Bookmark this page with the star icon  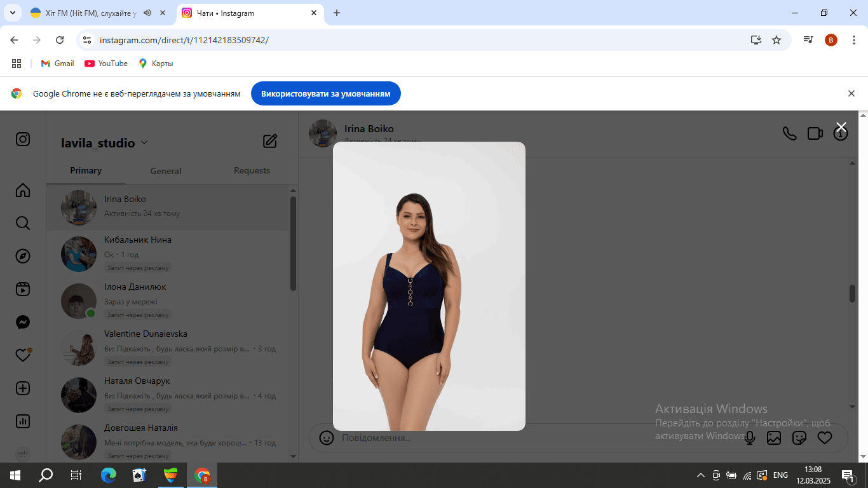776,40
